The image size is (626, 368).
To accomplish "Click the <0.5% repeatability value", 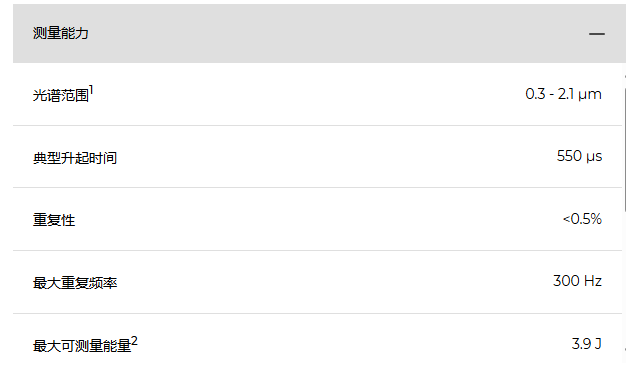I will point(582,219).
